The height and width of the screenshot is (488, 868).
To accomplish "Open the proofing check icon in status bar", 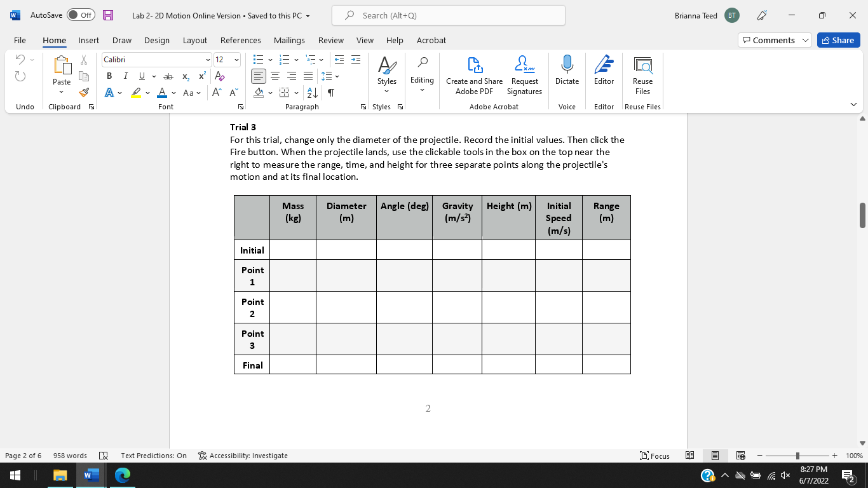I will [104, 456].
